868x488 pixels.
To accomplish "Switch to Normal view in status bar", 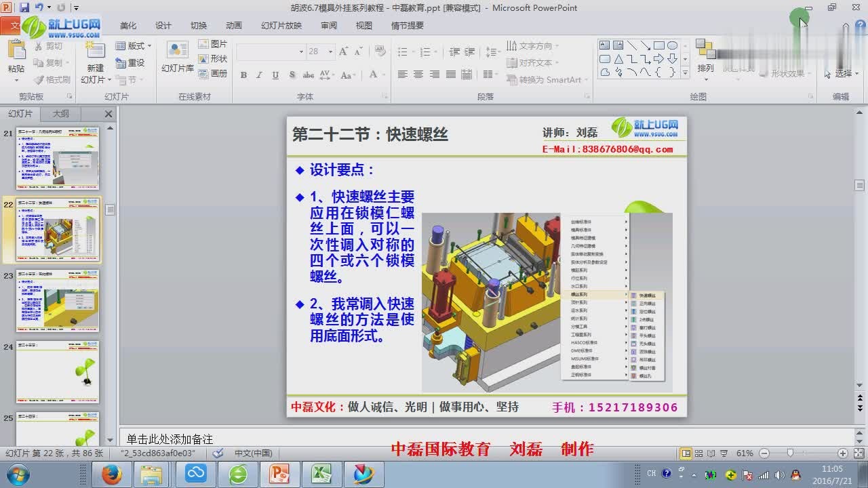I will pos(686,453).
